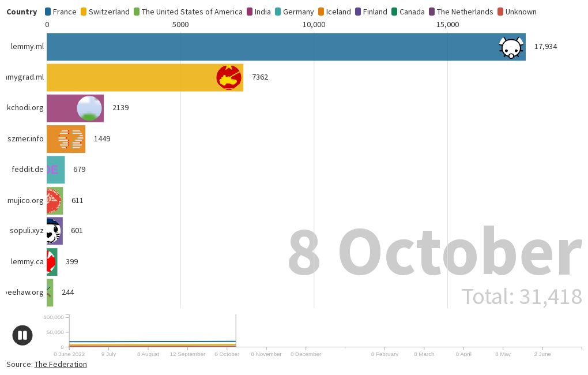
Task: Click the mujico.org red circular logo
Action: click(53, 201)
